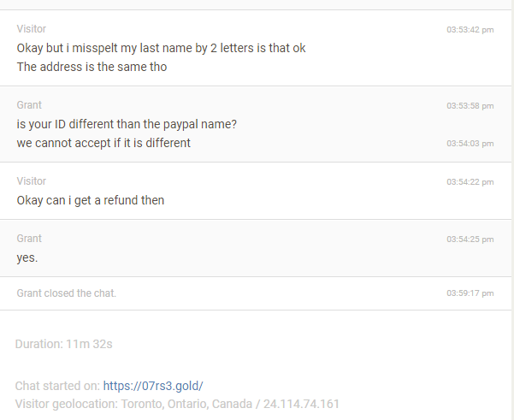Click 'we cannot accept if it is different'
This screenshot has height=420, width=514.
(x=103, y=143)
